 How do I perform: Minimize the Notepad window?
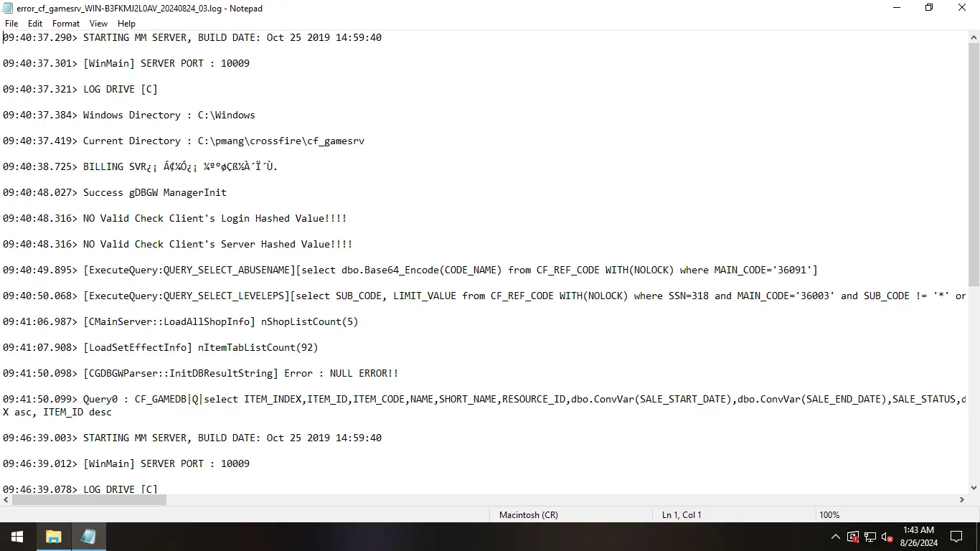[897, 8]
